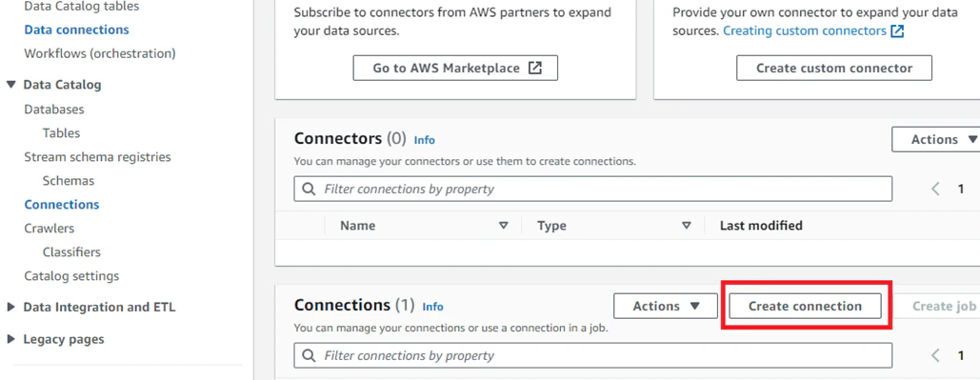The height and width of the screenshot is (380, 980).
Task: Click the Last modified column header
Action: [x=761, y=226]
